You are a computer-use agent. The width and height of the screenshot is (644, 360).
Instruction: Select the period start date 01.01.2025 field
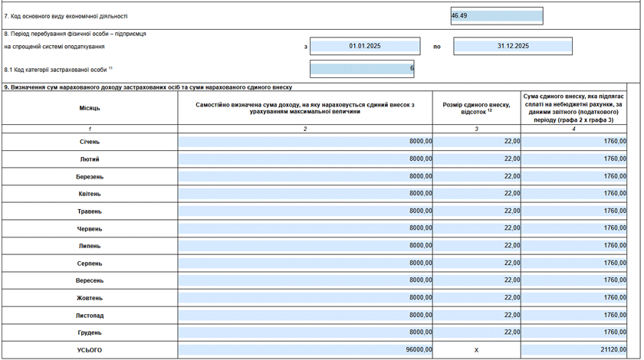point(365,47)
